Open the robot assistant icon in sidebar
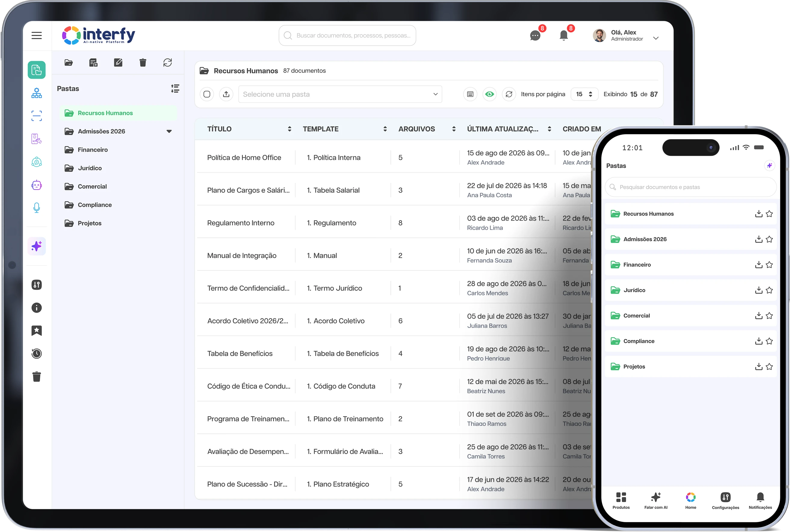 (37, 185)
